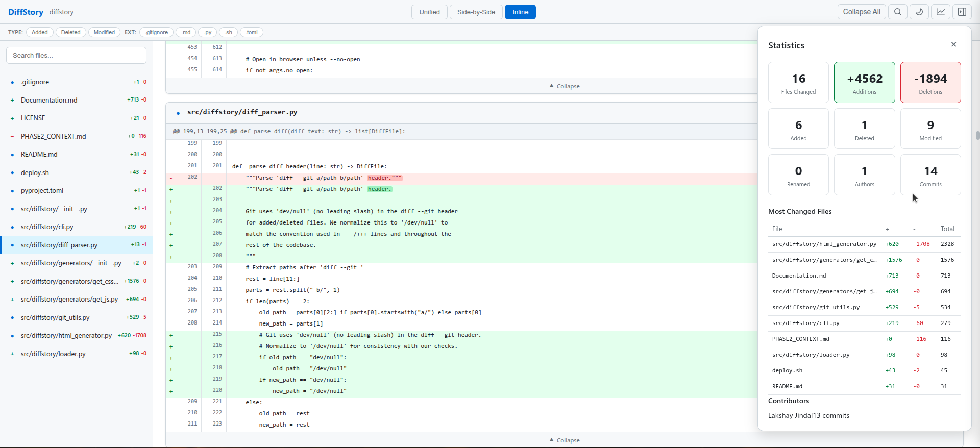Collapse the diff_parser.py file section at bottom
The width and height of the screenshot is (980, 448).
pyautogui.click(x=564, y=440)
